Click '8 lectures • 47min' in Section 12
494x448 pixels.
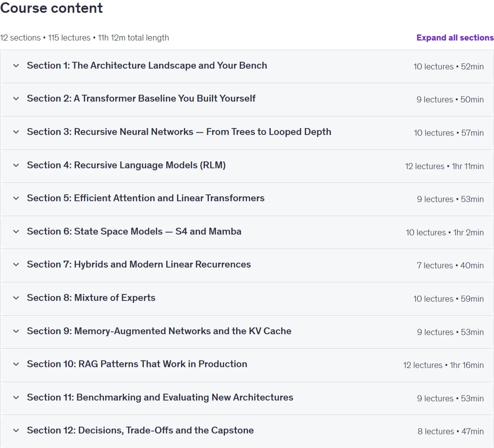coord(451,432)
